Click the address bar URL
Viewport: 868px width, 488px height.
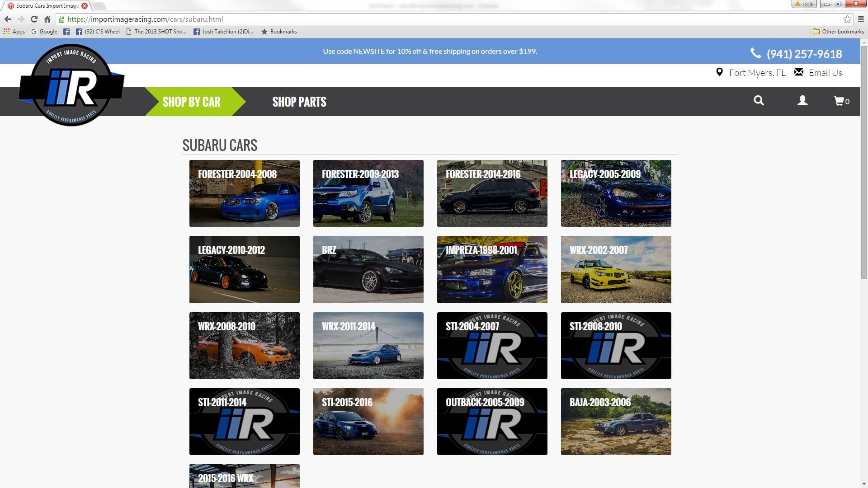pos(145,19)
